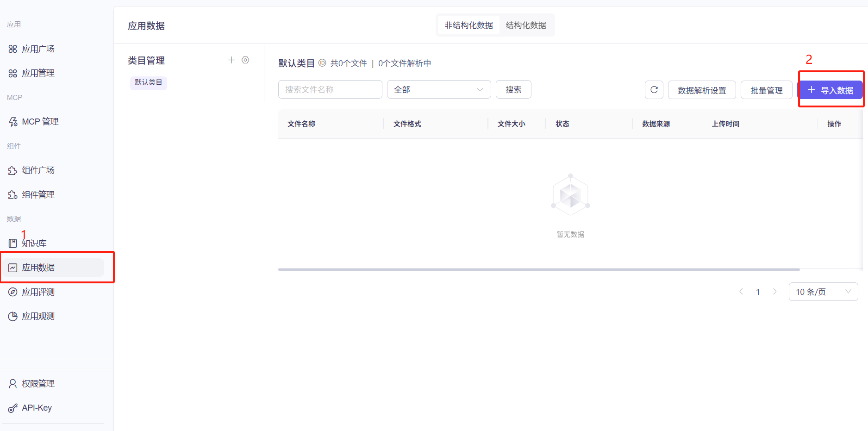Screen dimensions: 868x431
Task: Open 批量管理
Action: 766,90
